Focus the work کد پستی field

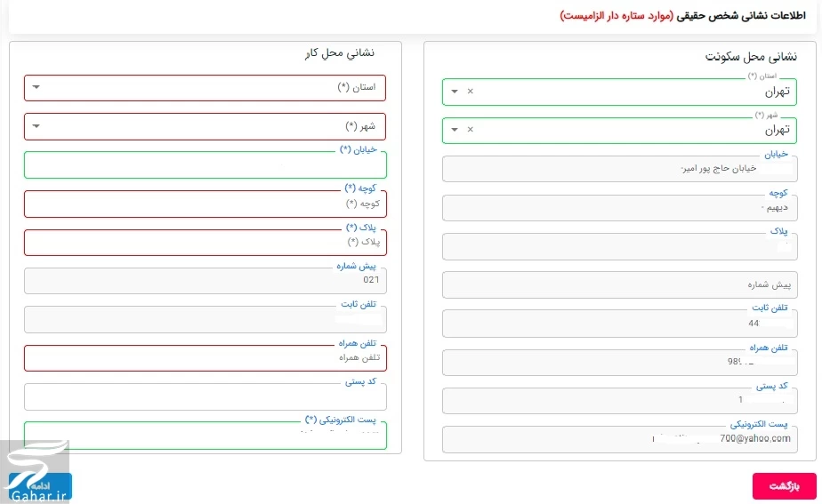click(x=205, y=396)
